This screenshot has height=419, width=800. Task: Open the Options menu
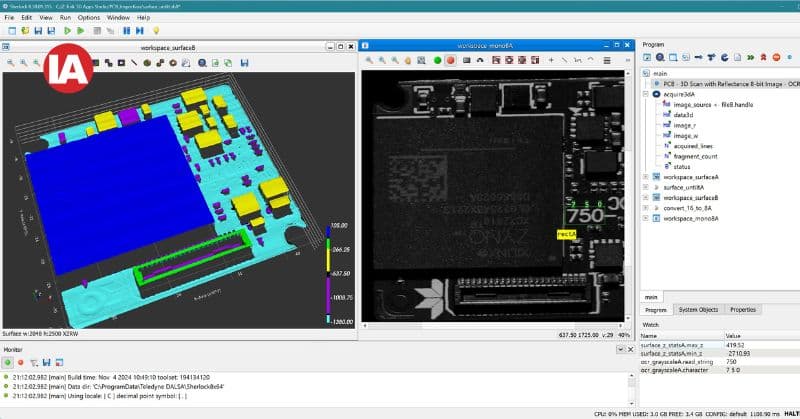pyautogui.click(x=89, y=17)
